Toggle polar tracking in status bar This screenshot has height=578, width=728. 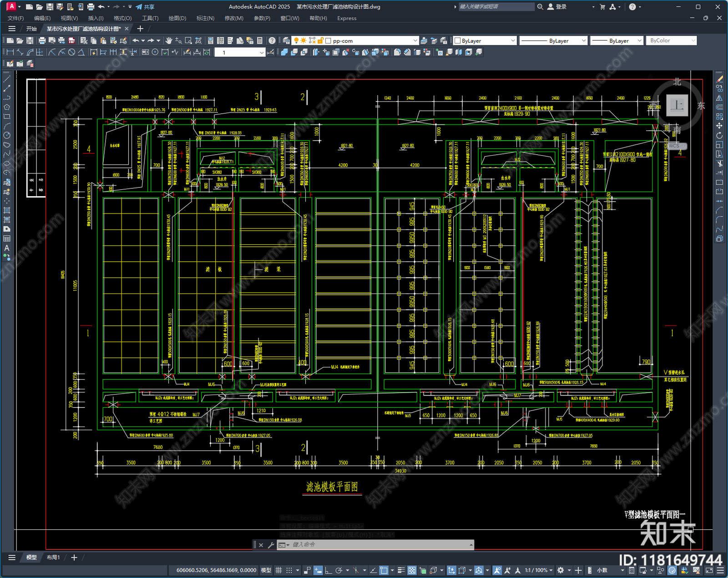(x=339, y=570)
